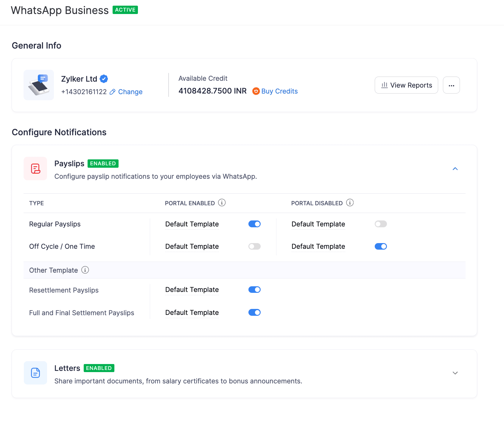
Task: Enable Off Cycle portal enabled toggle
Action: point(254,246)
